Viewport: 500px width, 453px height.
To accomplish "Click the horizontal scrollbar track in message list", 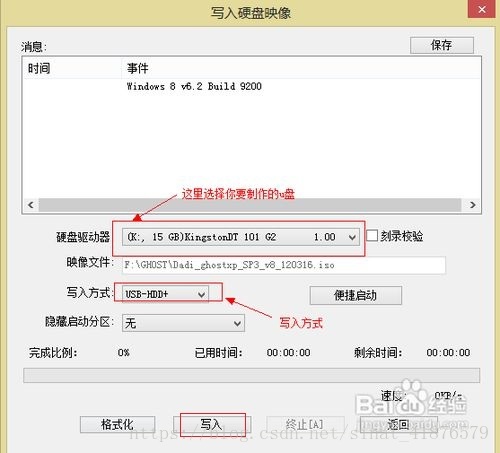I will tap(250, 205).
